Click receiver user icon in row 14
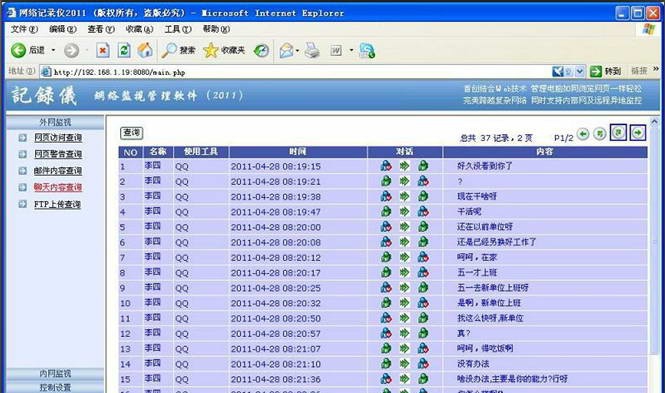Image resolution: width=665 pixels, height=393 pixels. 423,363
